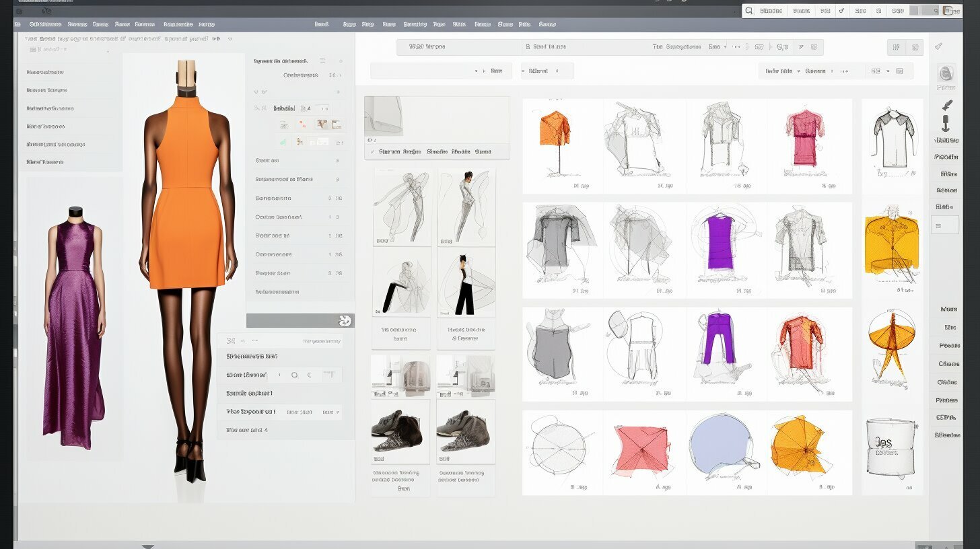Click the profile avatar icon in the right panel

[946, 74]
